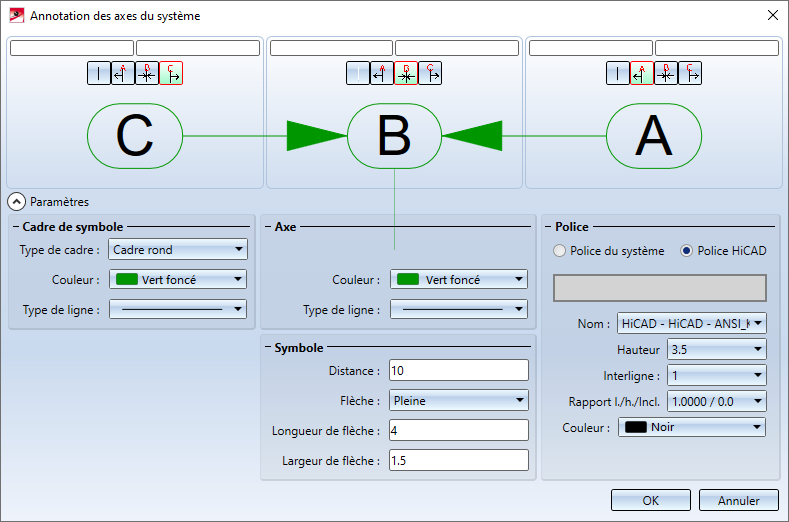This screenshot has height=522, width=789.
Task: Expand the font Nom dropdown
Action: pos(691,323)
